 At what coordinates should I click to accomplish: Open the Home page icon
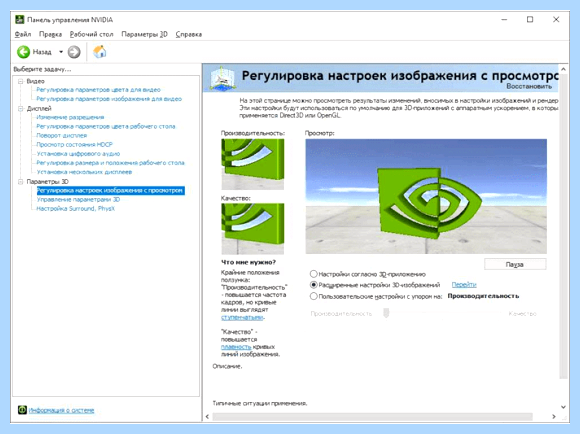[x=100, y=52]
